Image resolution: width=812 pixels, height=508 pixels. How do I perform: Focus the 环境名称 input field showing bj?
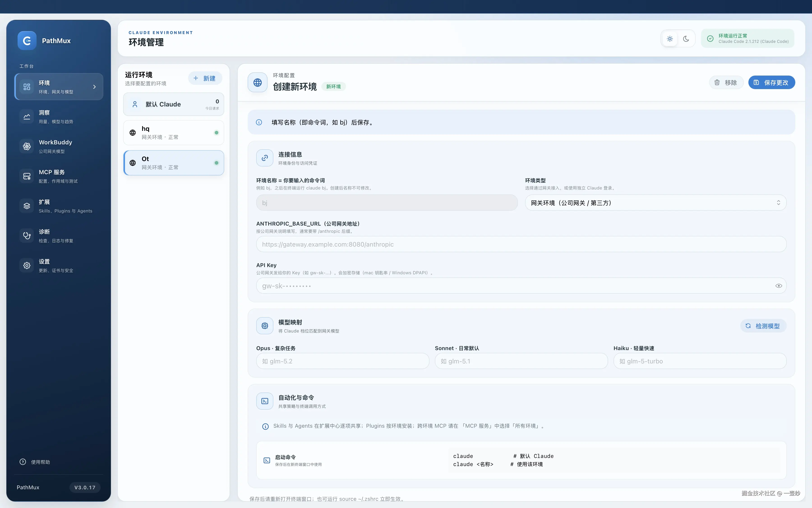[x=387, y=203]
